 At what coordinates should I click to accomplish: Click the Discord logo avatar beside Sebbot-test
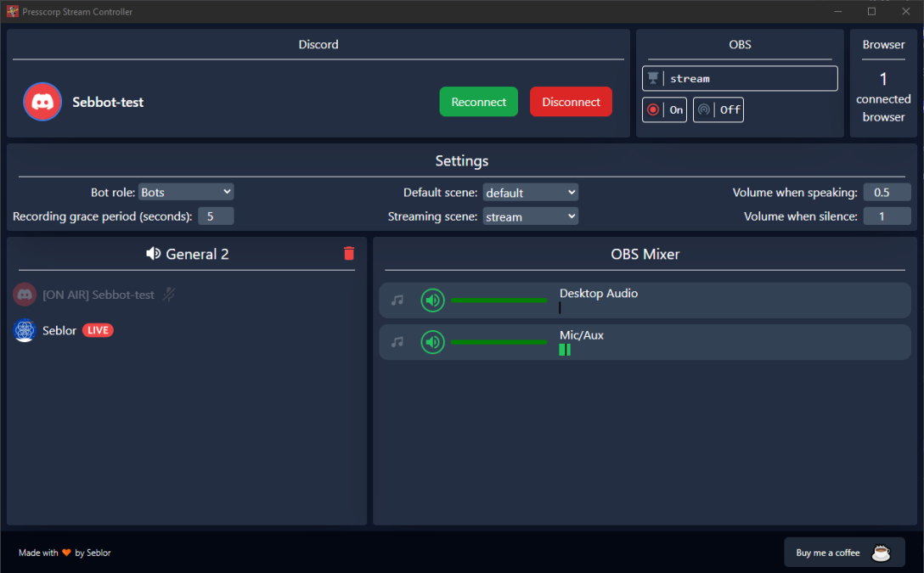[42, 102]
